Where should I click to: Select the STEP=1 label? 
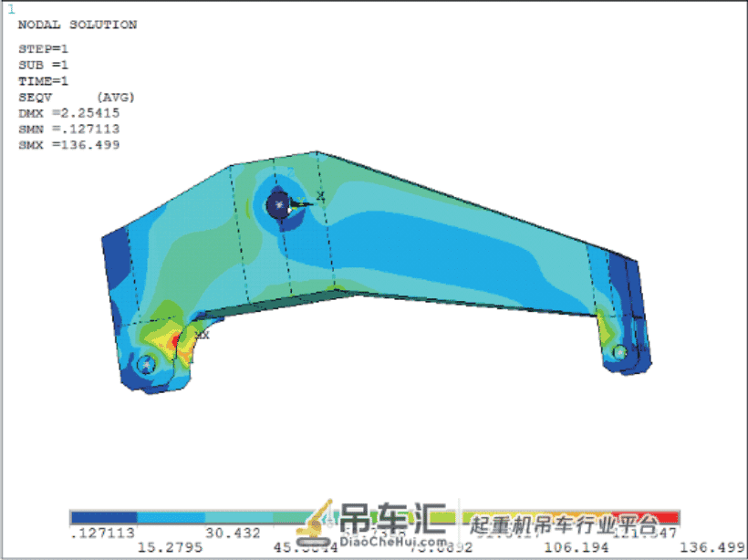coord(43,48)
